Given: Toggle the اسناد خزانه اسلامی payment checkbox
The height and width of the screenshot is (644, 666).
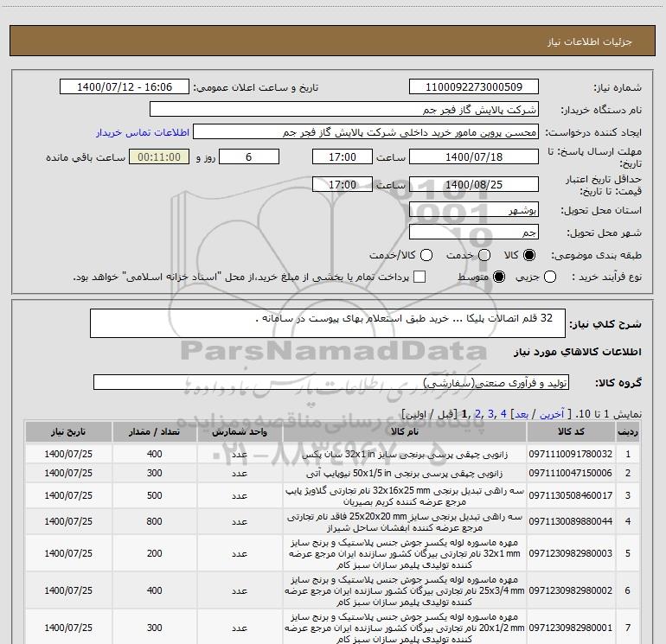Looking at the screenshot, I should 419,277.
